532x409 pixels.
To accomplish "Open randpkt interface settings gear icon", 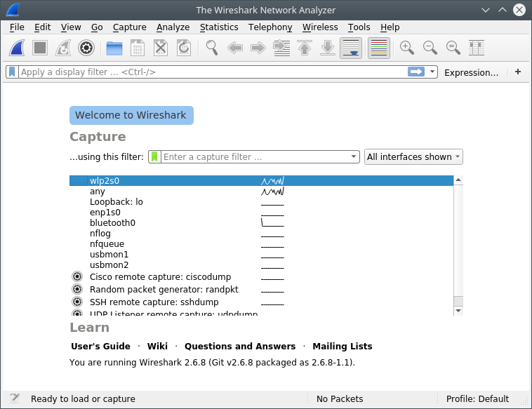I will click(x=77, y=289).
